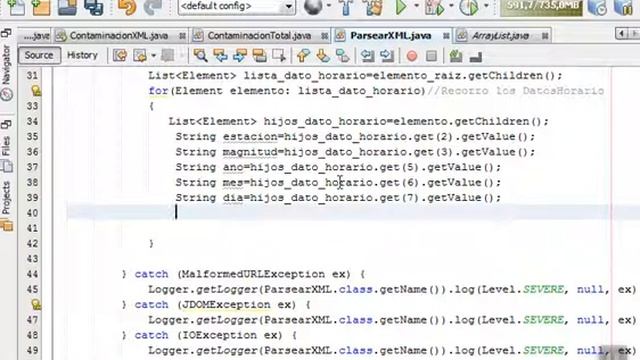Switch editor to Source view

pos(39,55)
